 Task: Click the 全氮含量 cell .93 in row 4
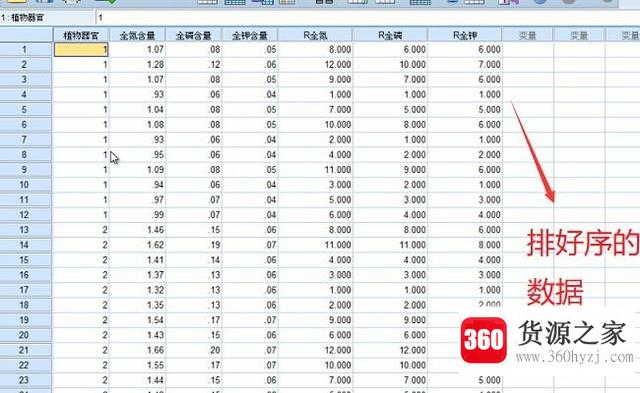(137, 95)
